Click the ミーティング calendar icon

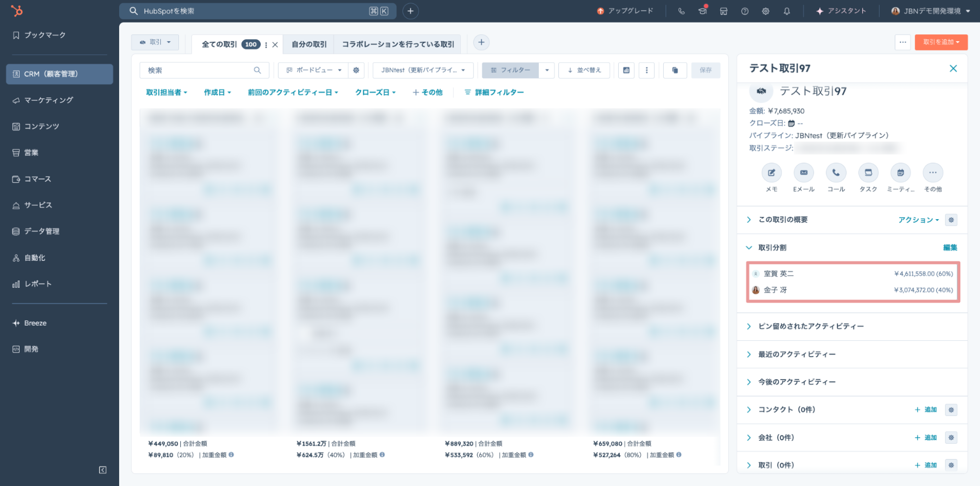(x=901, y=173)
